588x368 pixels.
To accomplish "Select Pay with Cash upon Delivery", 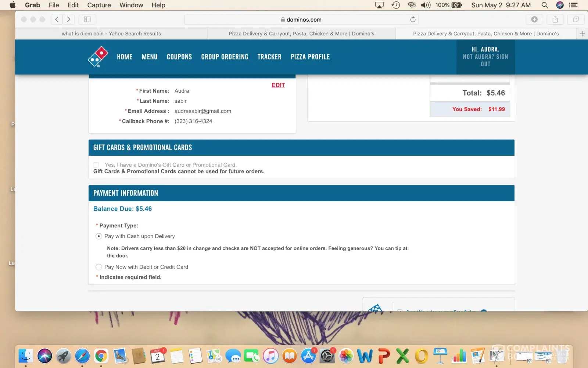I will click(99, 236).
